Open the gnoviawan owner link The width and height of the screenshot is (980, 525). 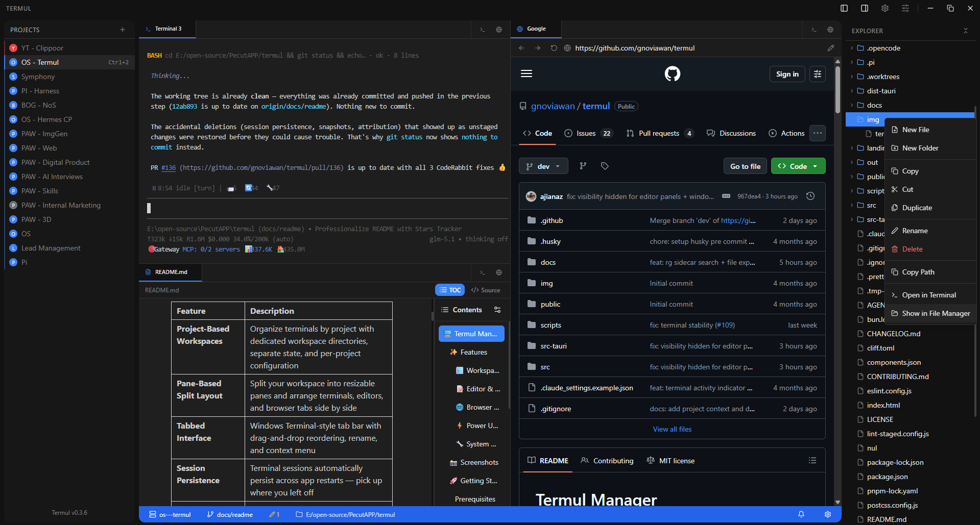(x=553, y=106)
